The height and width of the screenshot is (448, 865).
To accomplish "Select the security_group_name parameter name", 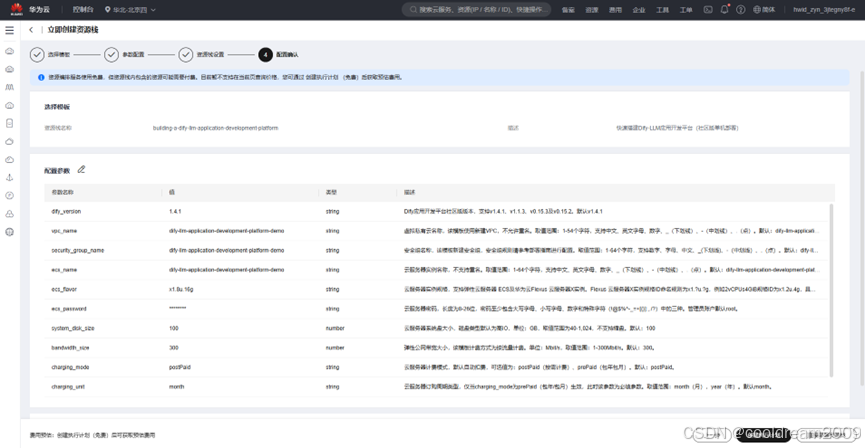I will [x=78, y=250].
